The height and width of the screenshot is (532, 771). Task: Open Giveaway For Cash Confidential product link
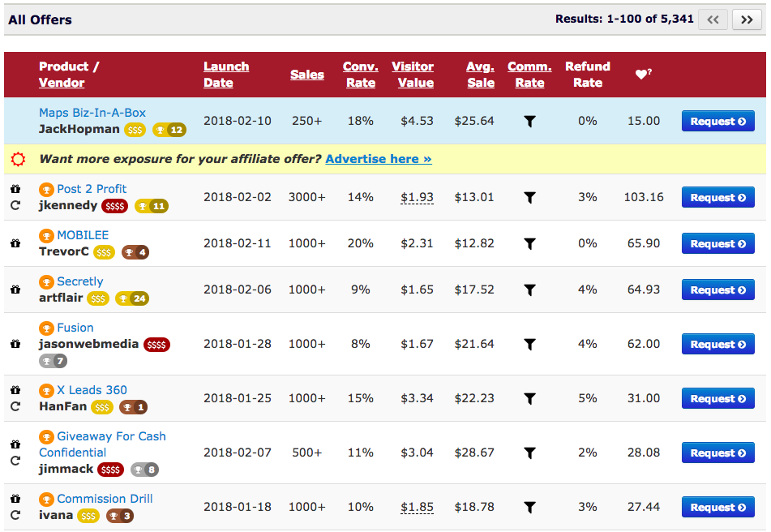coord(102,444)
